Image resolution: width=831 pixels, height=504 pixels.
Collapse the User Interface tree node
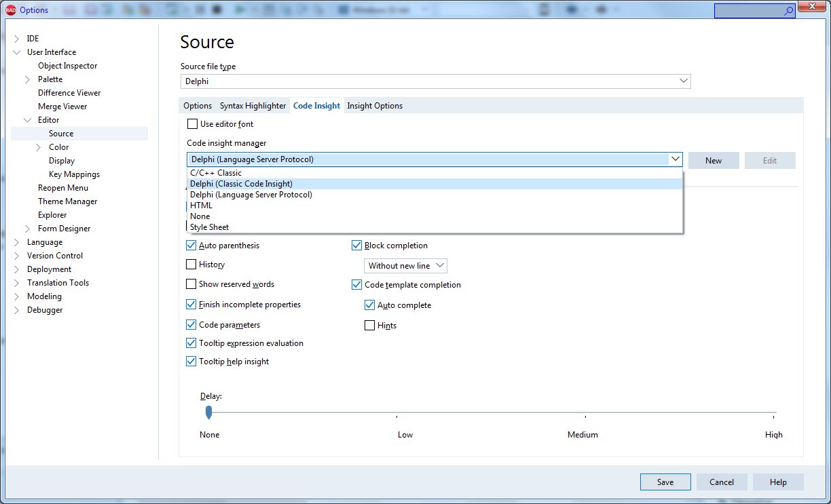(x=17, y=52)
